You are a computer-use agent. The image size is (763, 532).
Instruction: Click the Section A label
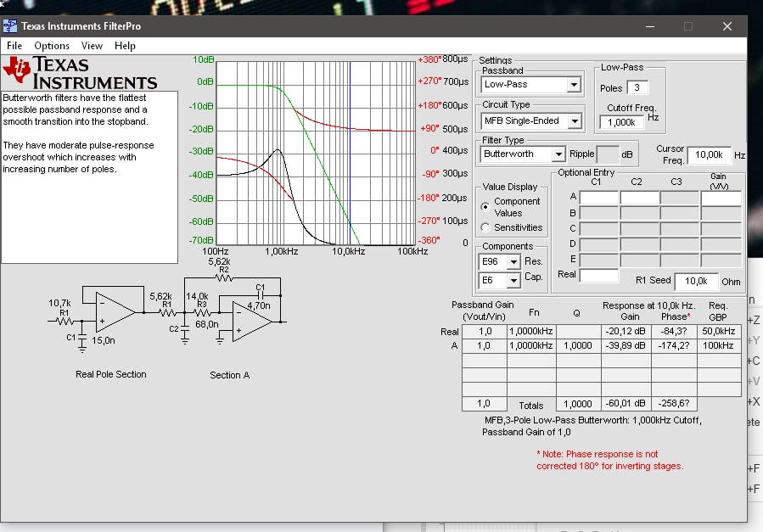tap(230, 375)
